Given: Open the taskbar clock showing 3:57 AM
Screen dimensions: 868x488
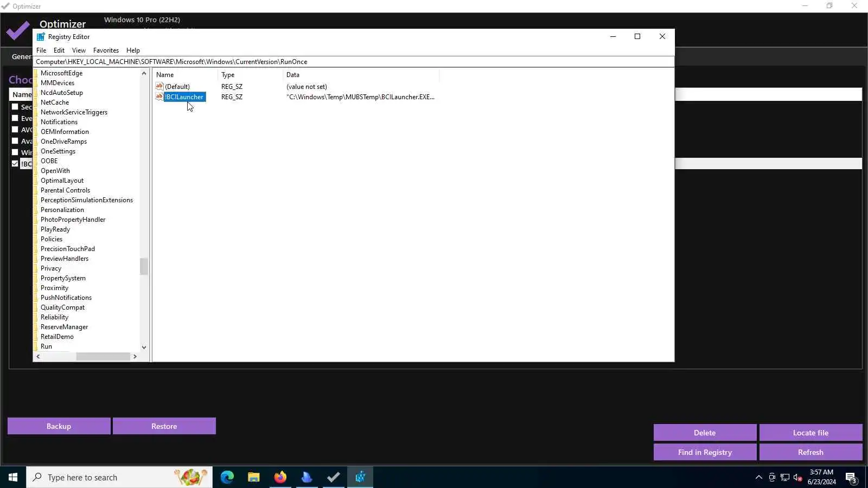Looking at the screenshot, I should point(821,477).
